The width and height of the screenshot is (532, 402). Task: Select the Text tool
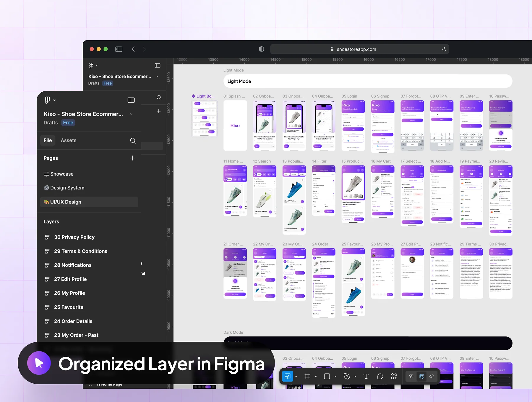tap(366, 376)
